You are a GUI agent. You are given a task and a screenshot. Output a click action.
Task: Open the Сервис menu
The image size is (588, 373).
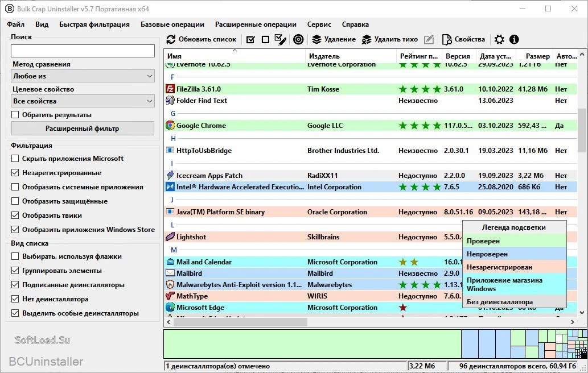pos(319,24)
